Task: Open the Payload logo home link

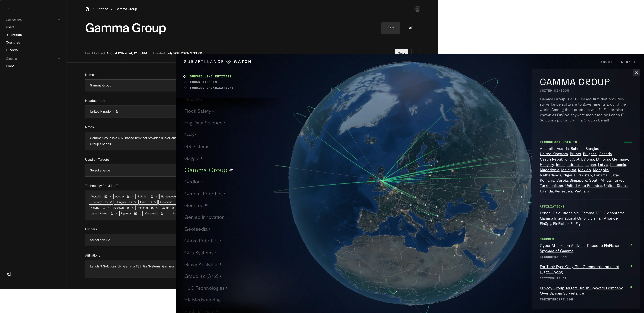Action: [87, 9]
